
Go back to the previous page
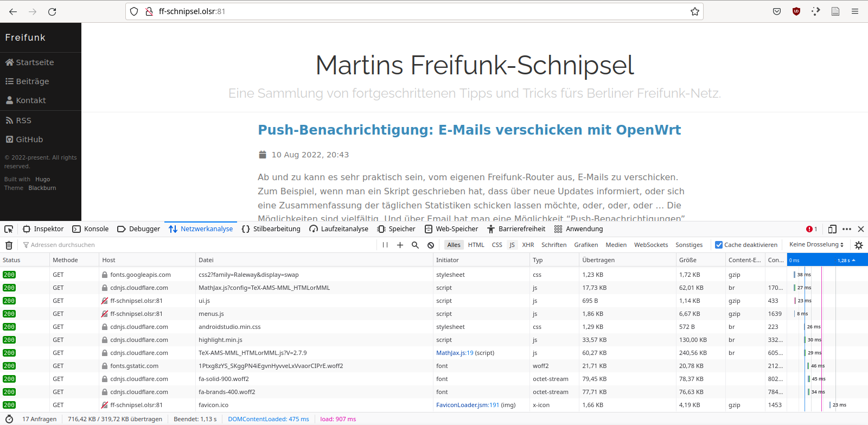13,11
